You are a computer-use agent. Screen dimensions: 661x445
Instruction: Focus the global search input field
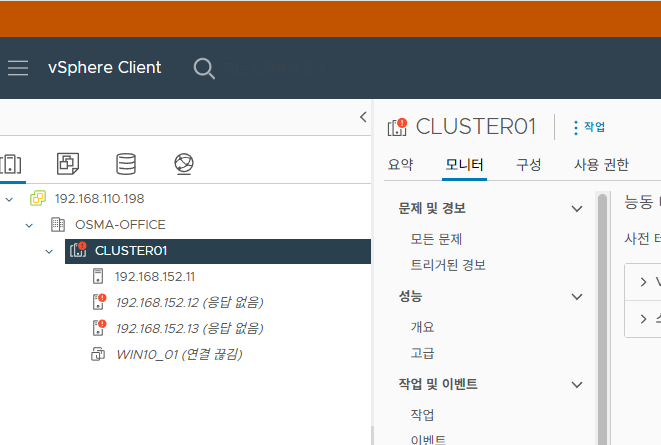click(276, 68)
